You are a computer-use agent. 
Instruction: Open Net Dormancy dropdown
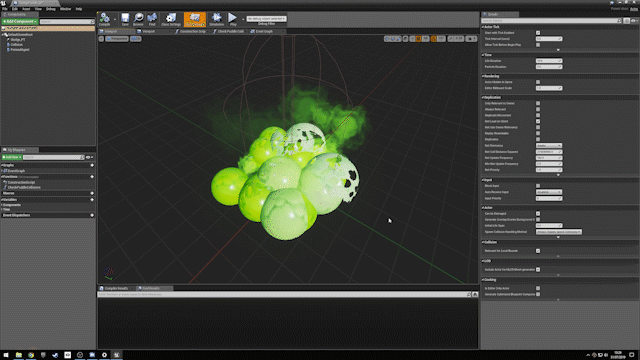pos(549,145)
